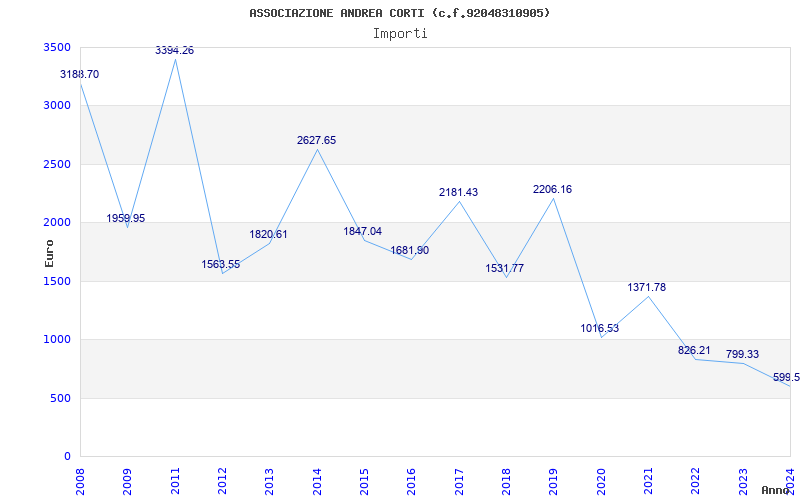Click the peak value 3394.26
The width and height of the screenshot is (800, 500).
pos(174,51)
